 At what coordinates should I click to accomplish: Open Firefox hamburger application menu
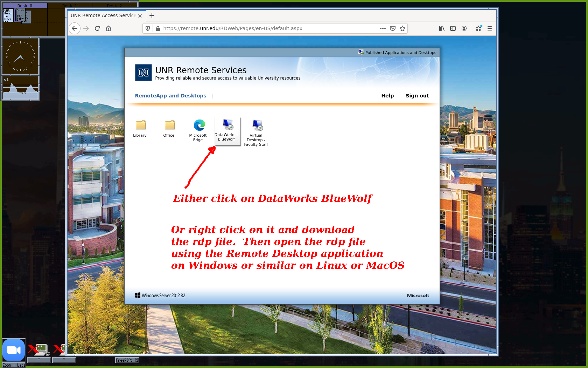(490, 28)
